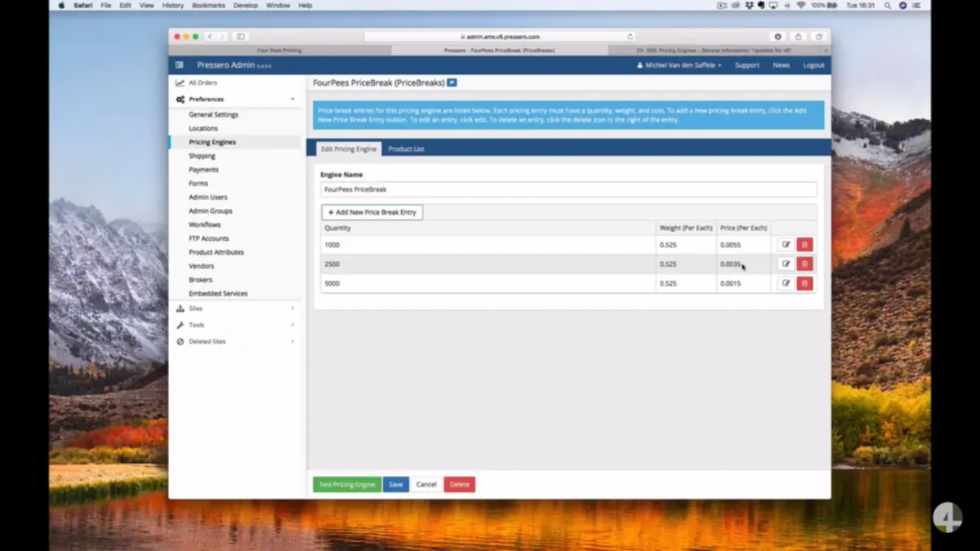
Task: Click the red Delete button at bottom
Action: [460, 485]
